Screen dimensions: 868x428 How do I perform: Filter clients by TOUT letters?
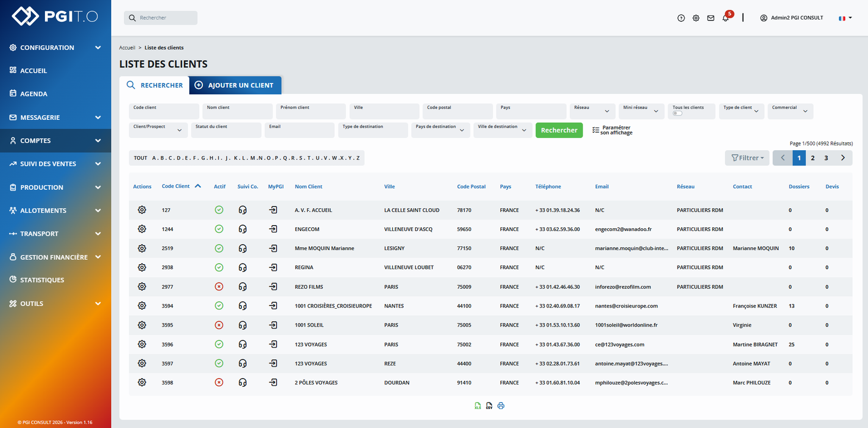click(x=141, y=158)
